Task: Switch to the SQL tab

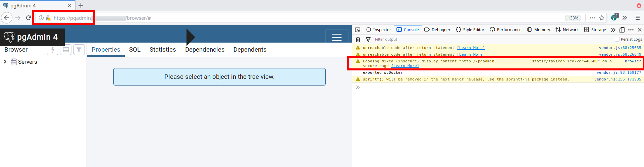Action: click(x=135, y=50)
